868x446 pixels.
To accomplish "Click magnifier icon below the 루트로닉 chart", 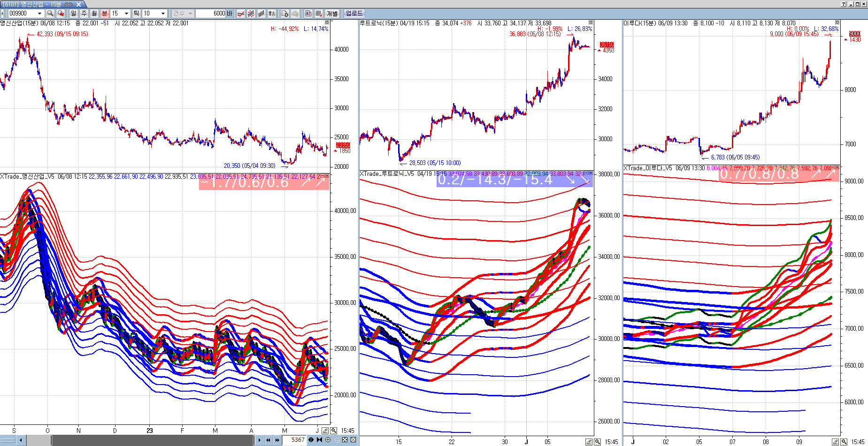I will (598, 442).
